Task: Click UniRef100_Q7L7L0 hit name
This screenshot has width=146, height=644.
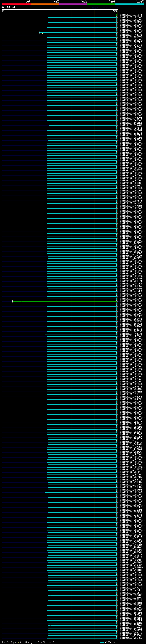Action: click(131, 291)
